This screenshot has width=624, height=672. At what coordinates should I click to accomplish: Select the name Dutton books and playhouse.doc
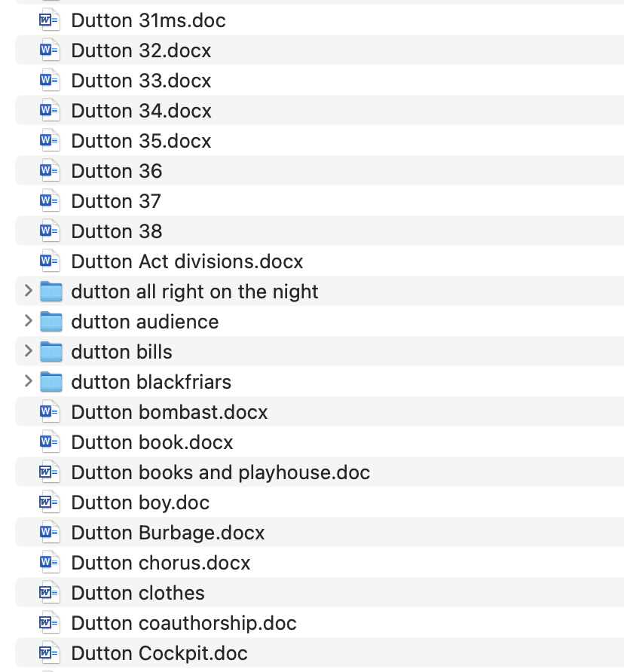coord(221,472)
